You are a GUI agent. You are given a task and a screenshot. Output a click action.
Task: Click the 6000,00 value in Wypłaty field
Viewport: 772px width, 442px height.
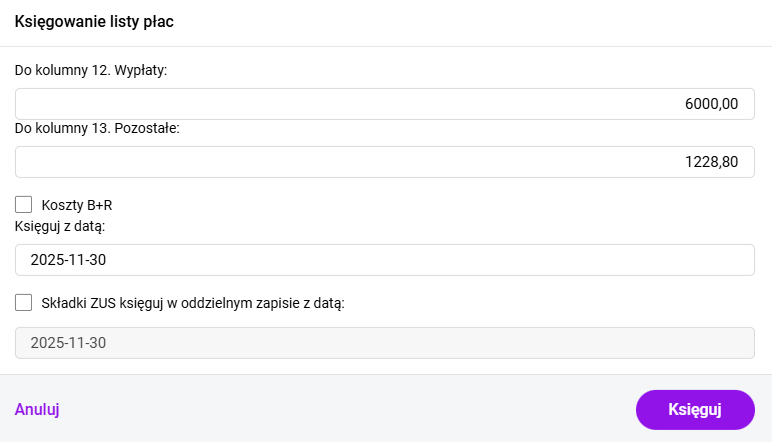point(711,104)
